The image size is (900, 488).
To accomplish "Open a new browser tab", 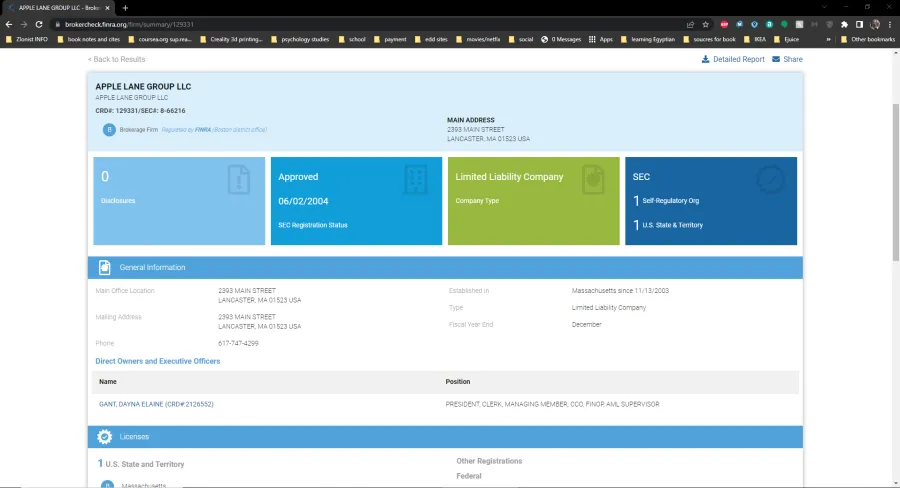I will tap(125, 8).
